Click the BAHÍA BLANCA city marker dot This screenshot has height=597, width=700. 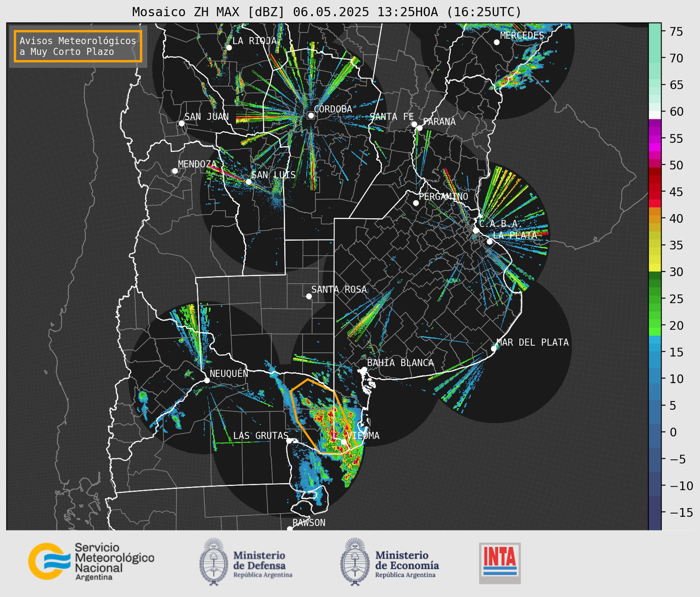[364, 369]
